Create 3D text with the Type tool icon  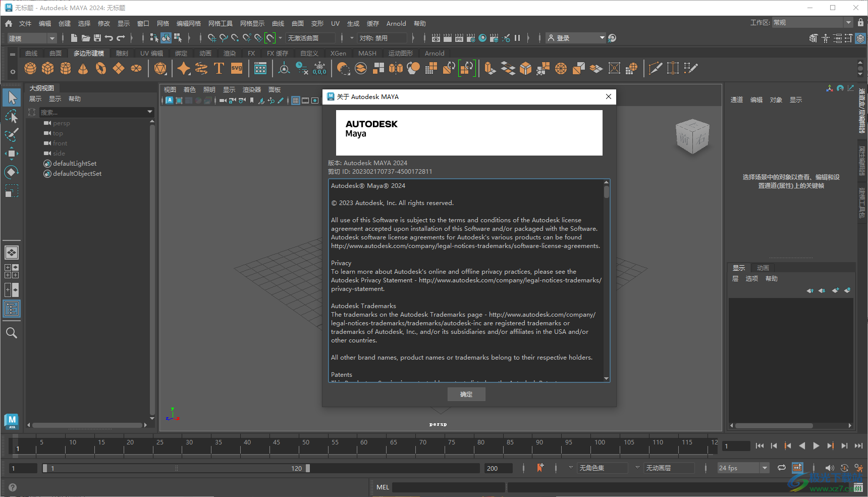click(x=219, y=68)
